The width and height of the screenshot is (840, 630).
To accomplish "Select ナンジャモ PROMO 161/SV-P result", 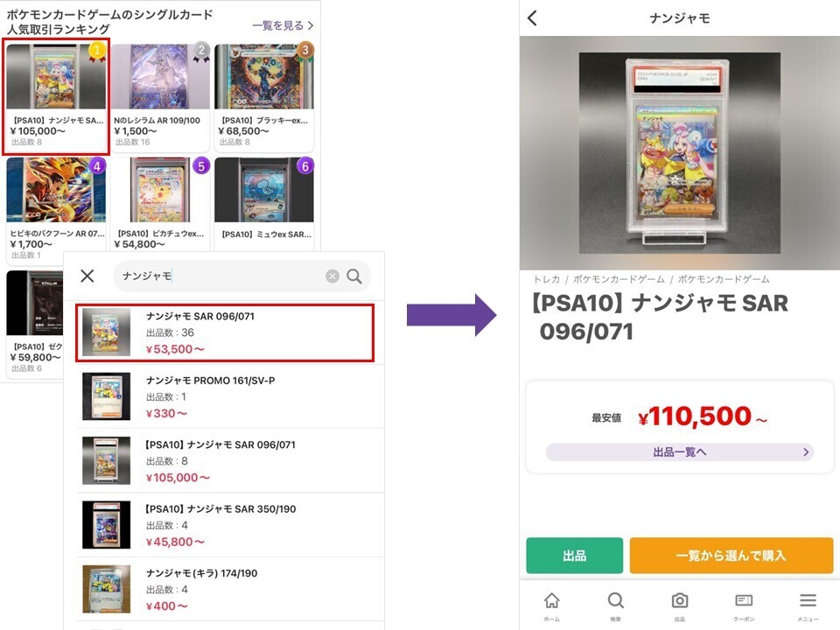I will tap(225, 396).
